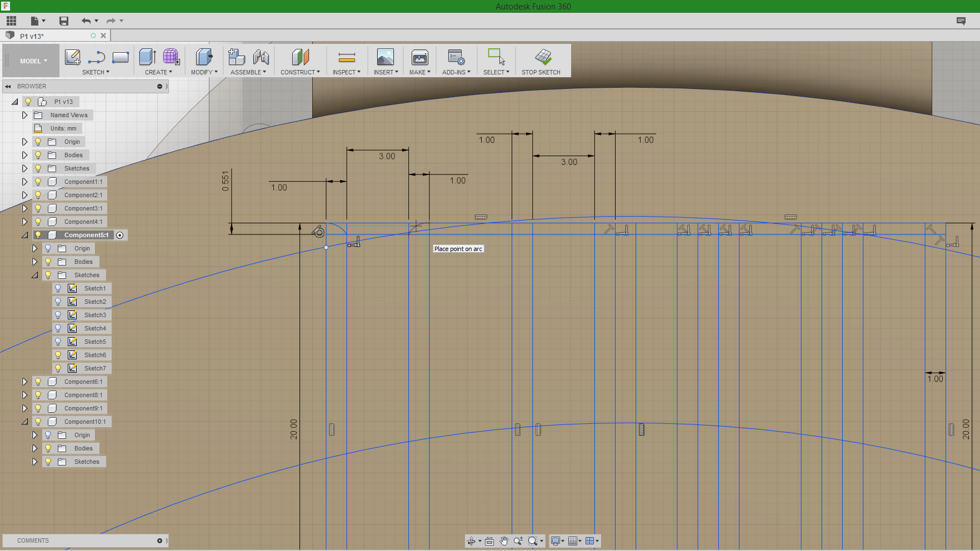The image size is (980, 551).
Task: Toggle visibility bulb of Component1:1
Action: point(38,182)
